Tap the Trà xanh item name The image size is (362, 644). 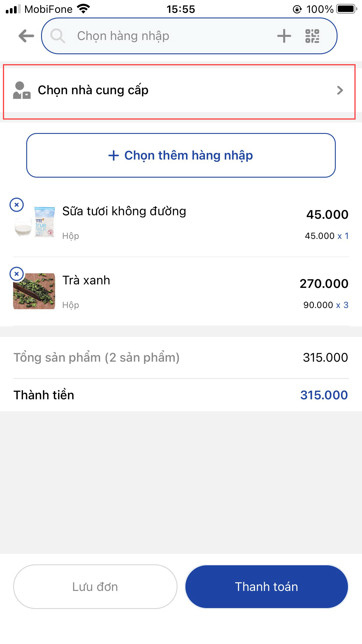click(x=86, y=280)
